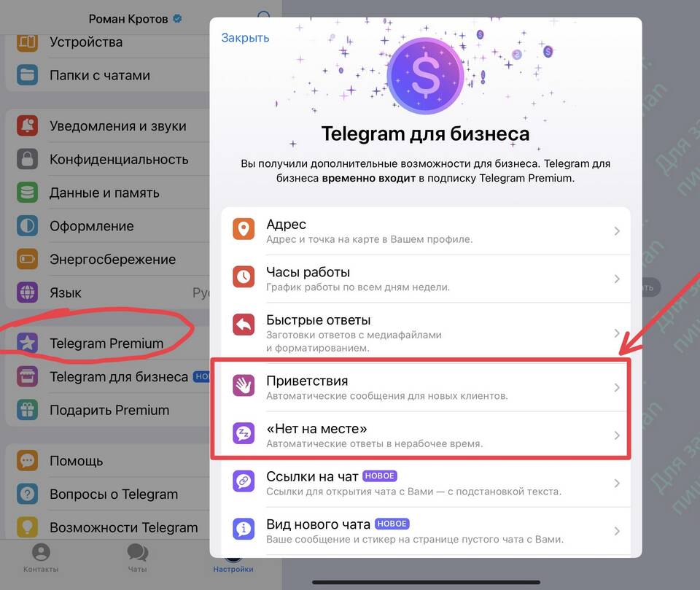
Task: Open the Address location pin icon
Action: point(244,229)
